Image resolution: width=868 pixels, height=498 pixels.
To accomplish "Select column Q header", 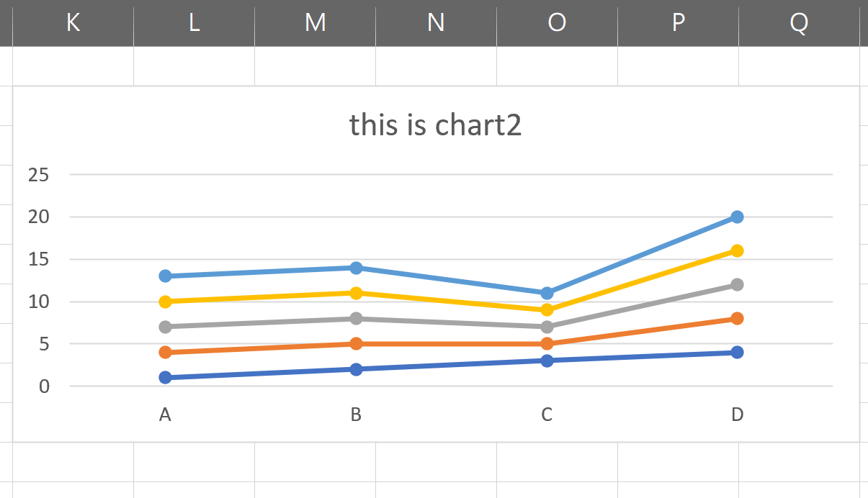I will 799,23.
